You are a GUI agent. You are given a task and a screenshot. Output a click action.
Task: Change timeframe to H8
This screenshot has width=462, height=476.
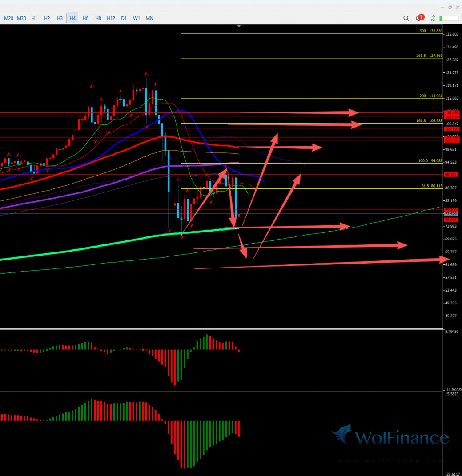[x=98, y=18]
